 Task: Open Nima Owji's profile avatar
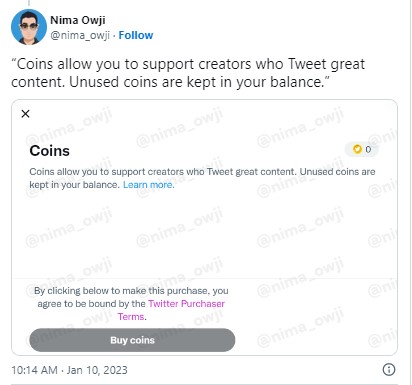(x=29, y=27)
